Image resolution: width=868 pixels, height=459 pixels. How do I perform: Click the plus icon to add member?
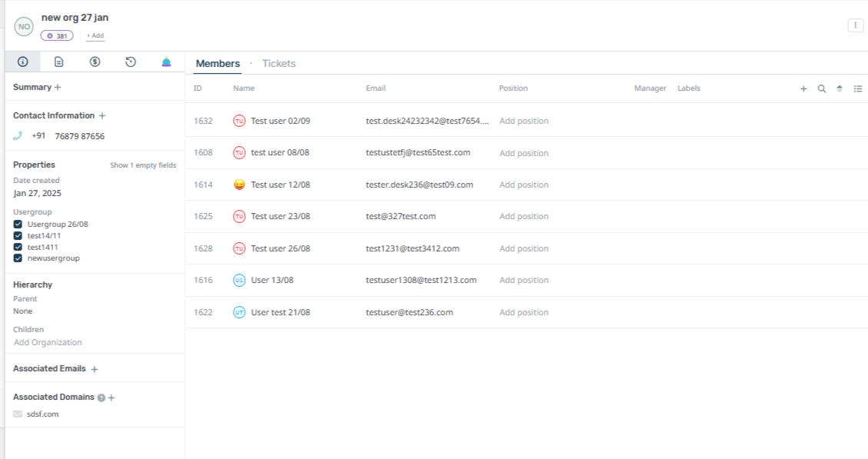coord(803,88)
